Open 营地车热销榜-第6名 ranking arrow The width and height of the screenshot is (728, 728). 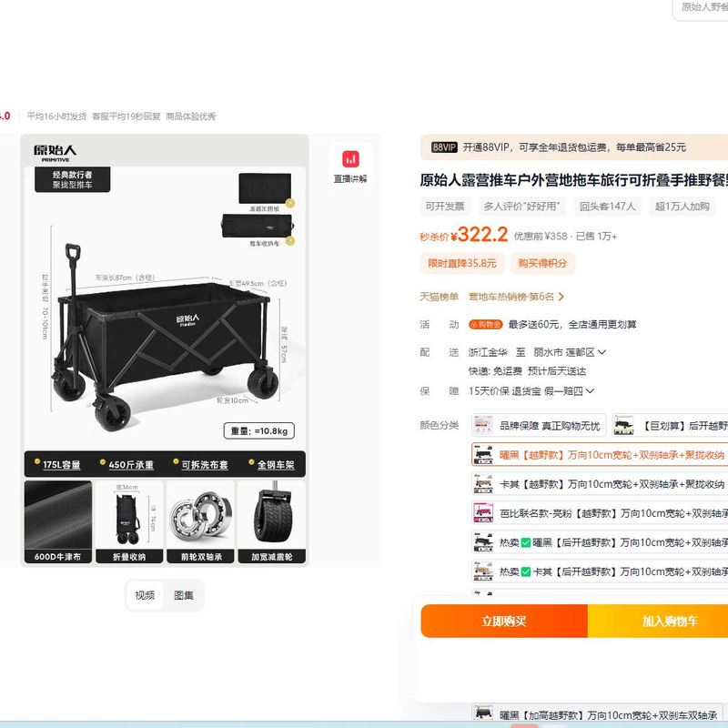pyautogui.click(x=561, y=297)
